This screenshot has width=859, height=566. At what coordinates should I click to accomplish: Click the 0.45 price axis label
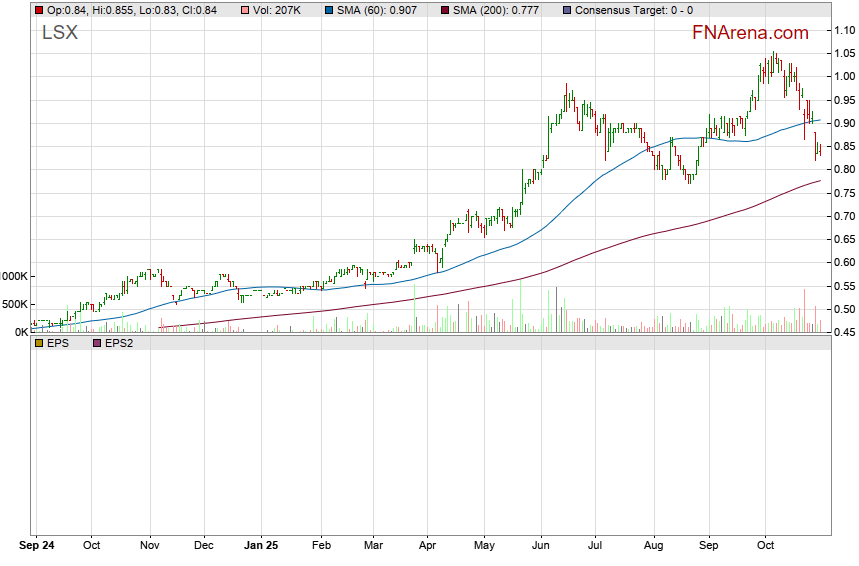[x=842, y=332]
